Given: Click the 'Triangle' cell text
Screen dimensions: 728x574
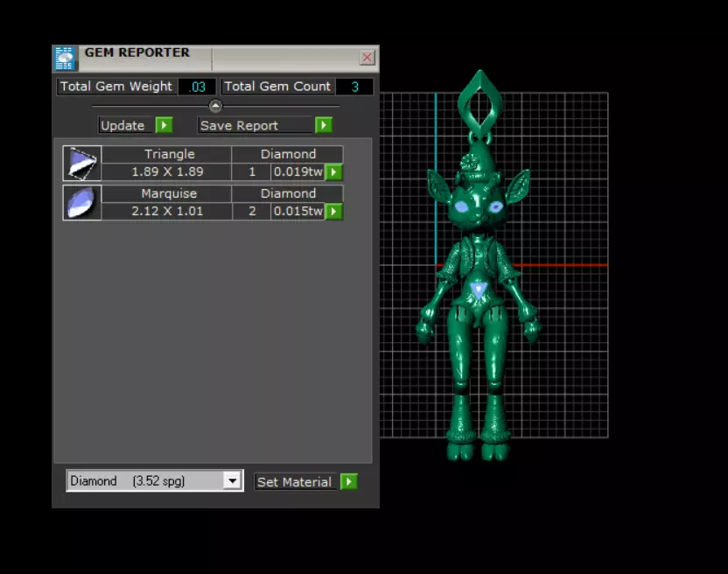Looking at the screenshot, I should pos(169,154).
